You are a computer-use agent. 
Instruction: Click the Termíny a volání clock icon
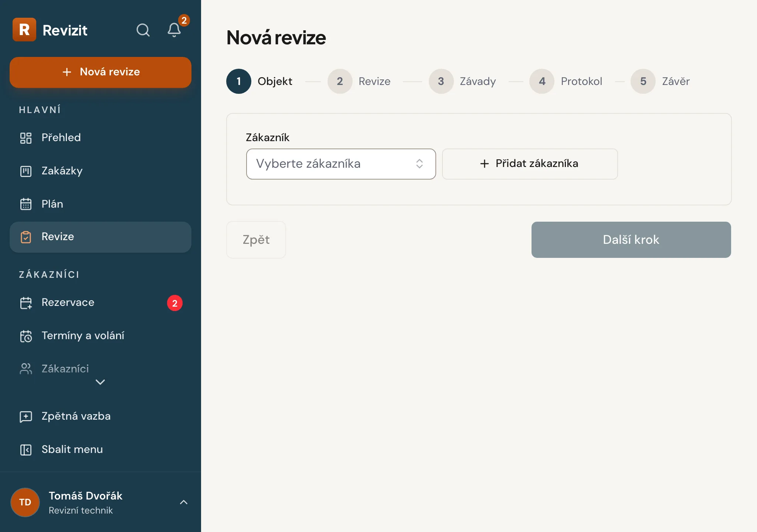coord(26,336)
